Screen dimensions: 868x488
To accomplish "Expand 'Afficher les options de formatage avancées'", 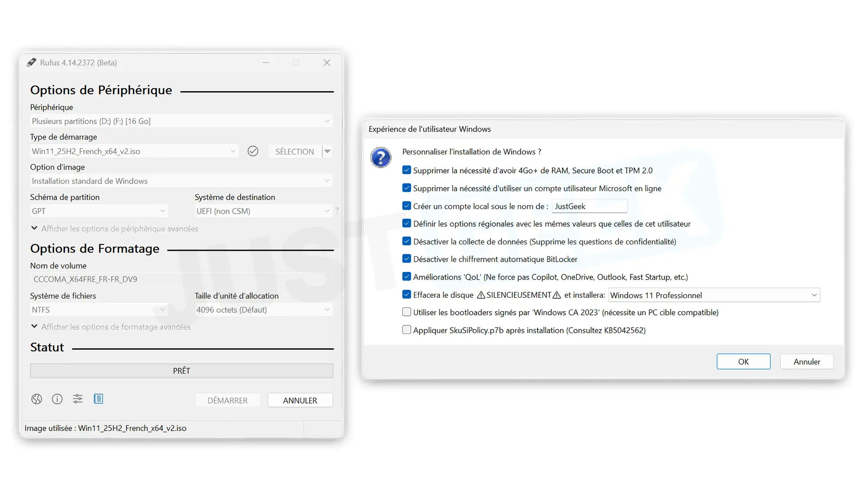I will pos(111,327).
